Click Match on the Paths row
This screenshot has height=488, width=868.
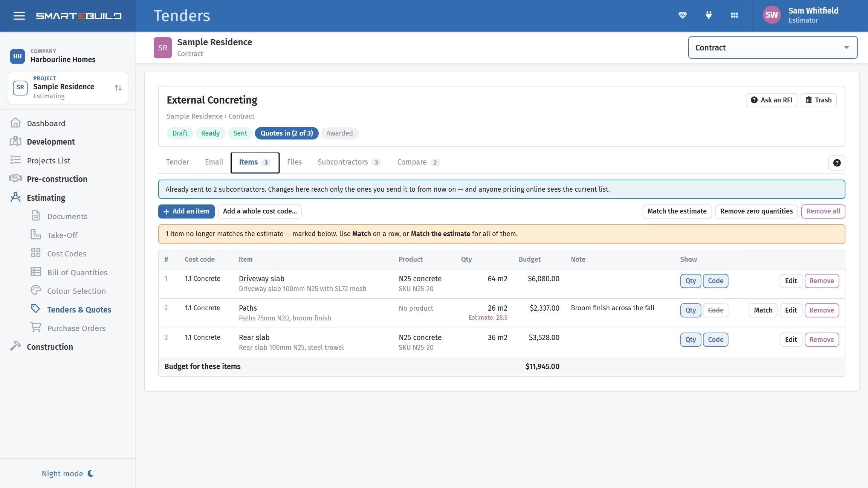click(x=763, y=310)
